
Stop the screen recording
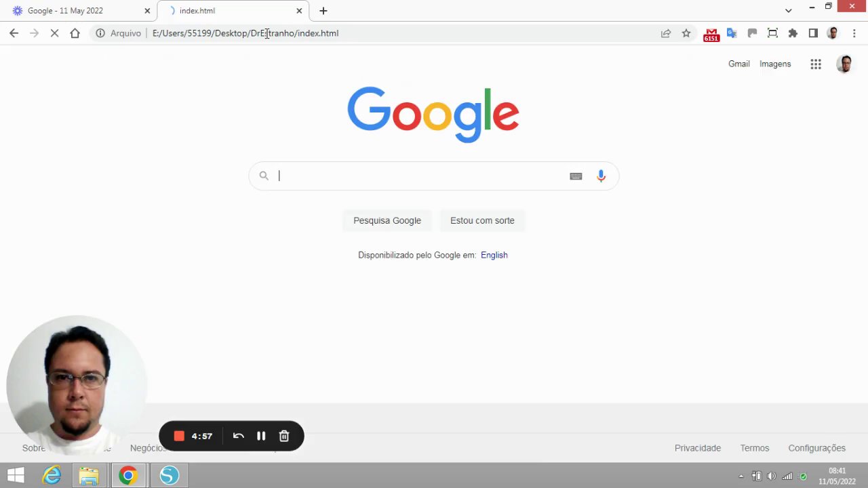179,436
